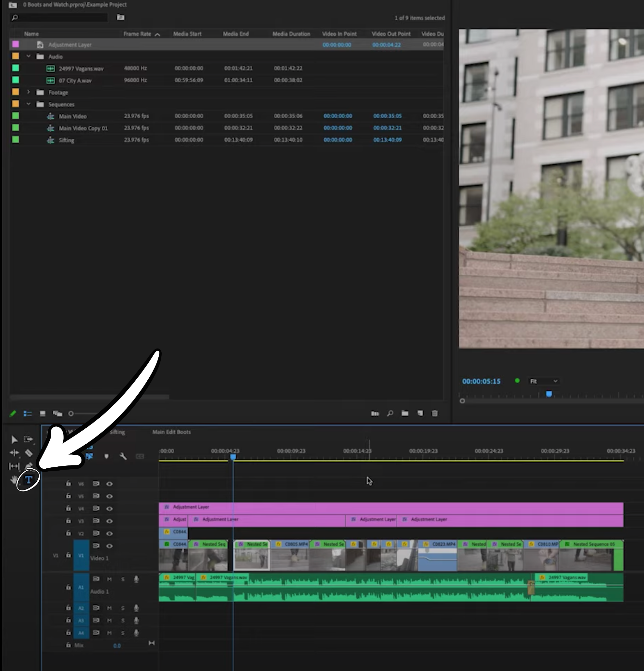644x671 pixels.
Task: Select the Ripple Edit tool
Action: pos(14,453)
